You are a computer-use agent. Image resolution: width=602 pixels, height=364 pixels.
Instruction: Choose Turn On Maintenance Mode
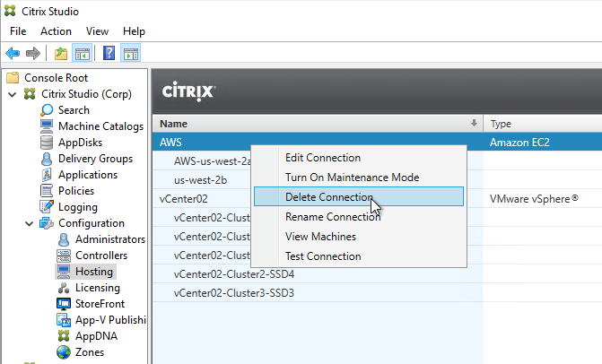point(359,178)
